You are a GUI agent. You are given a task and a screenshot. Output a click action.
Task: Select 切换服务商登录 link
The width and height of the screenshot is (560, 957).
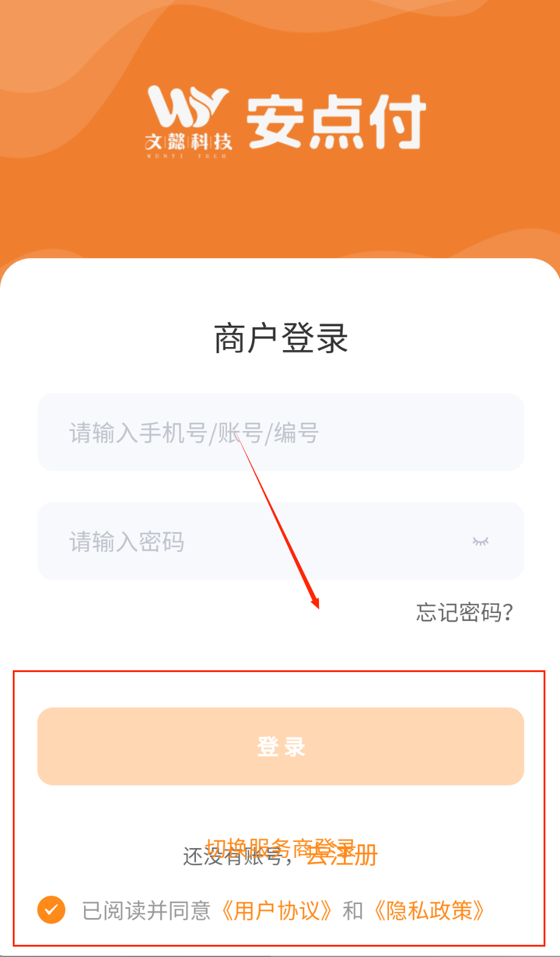point(281,847)
